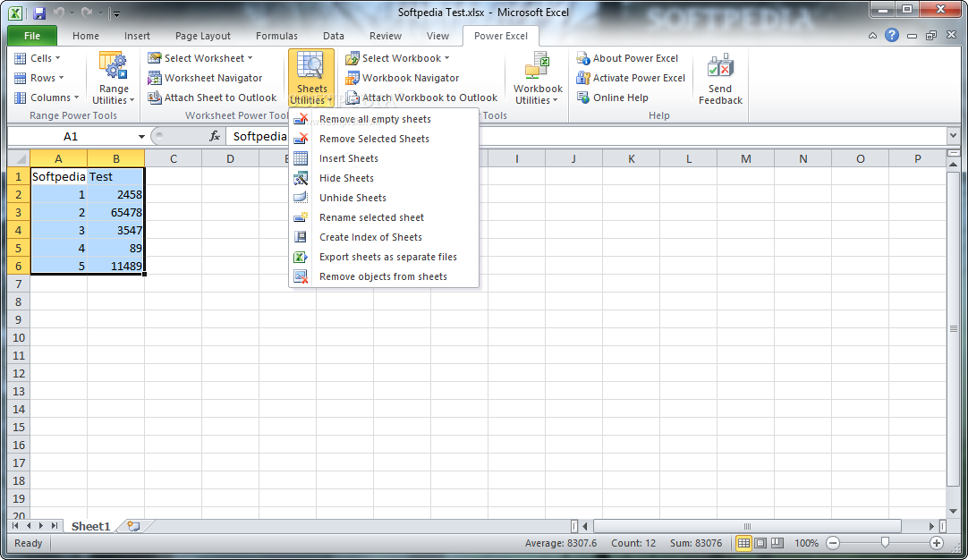Click the zoom slider handle
This screenshot has width=968, height=560.
click(x=885, y=543)
